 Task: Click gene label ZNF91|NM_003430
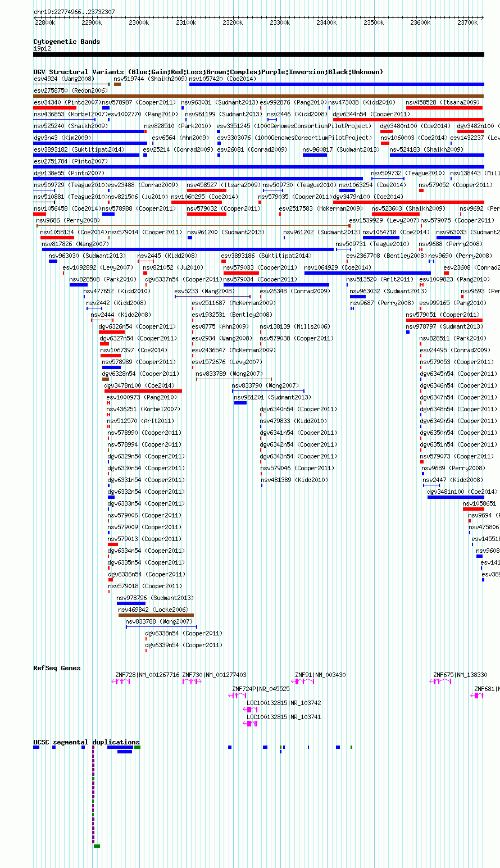coord(320,675)
